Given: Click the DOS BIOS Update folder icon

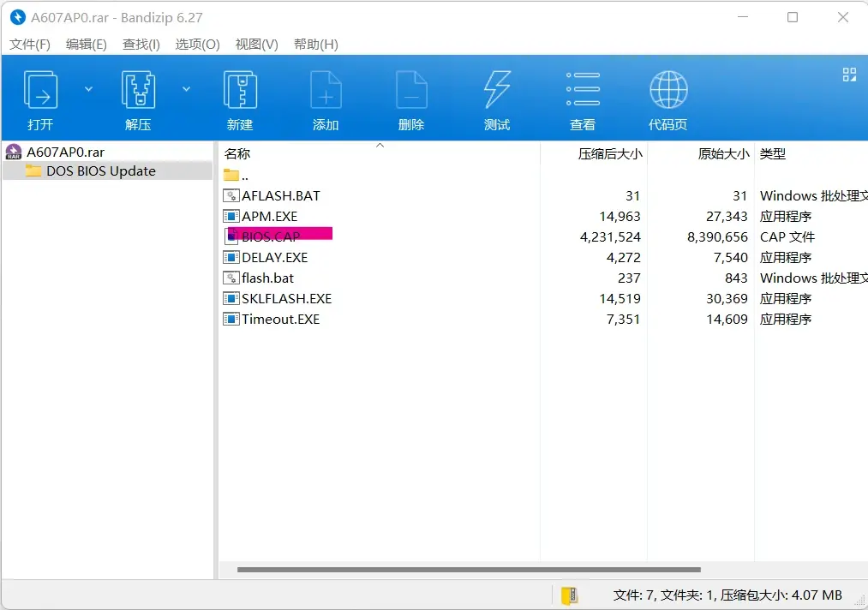Looking at the screenshot, I should [x=33, y=170].
